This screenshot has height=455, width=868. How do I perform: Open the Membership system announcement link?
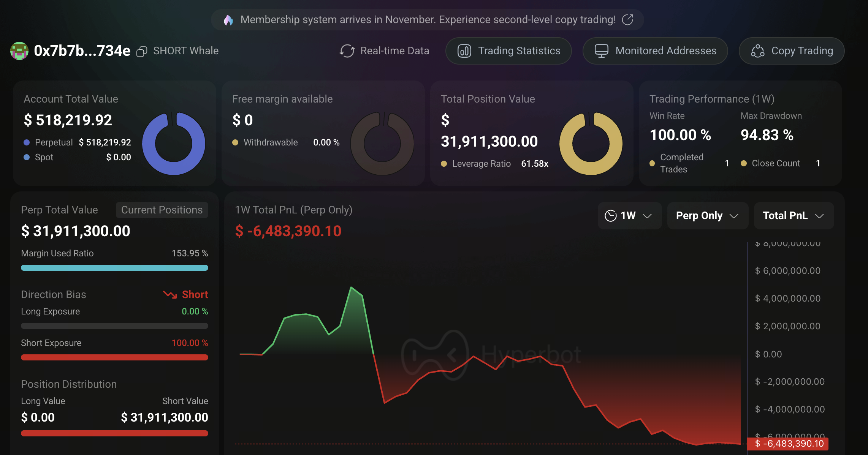click(x=428, y=20)
